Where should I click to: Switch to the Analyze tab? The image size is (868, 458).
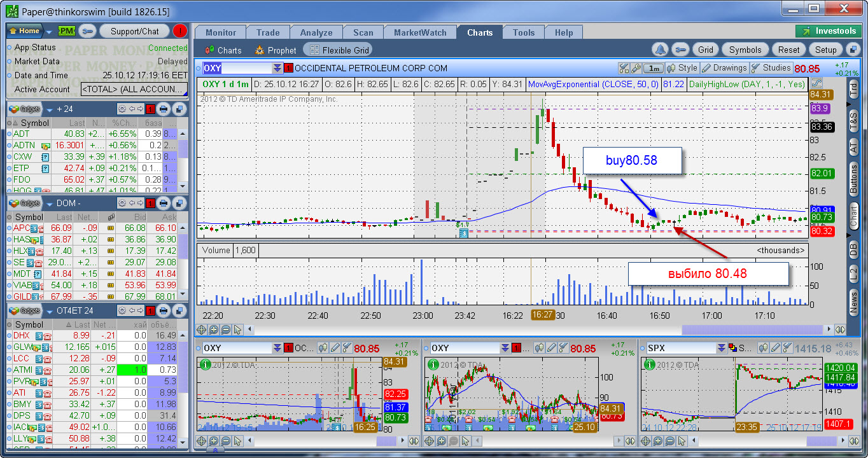tap(316, 32)
